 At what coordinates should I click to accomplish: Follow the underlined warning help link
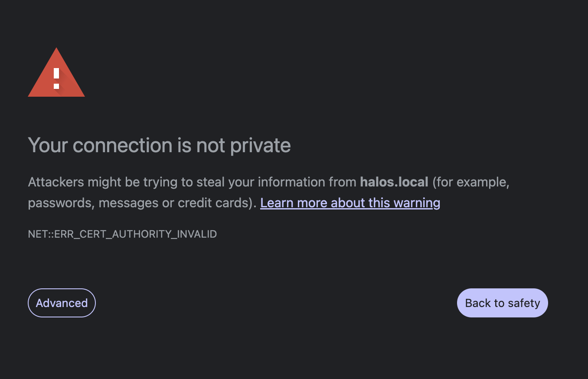click(x=350, y=203)
